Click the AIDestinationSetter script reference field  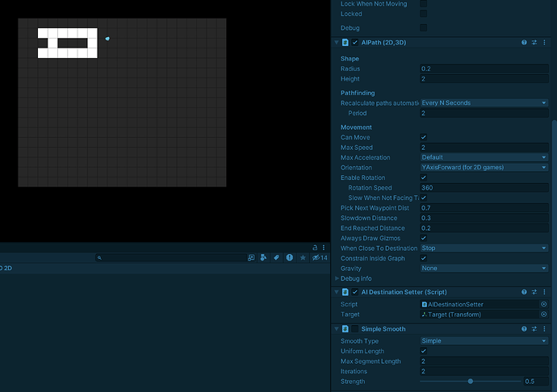[480, 304]
